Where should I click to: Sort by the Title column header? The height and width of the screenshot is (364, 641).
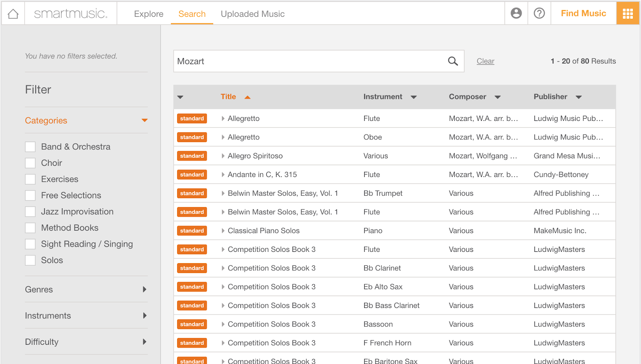228,97
